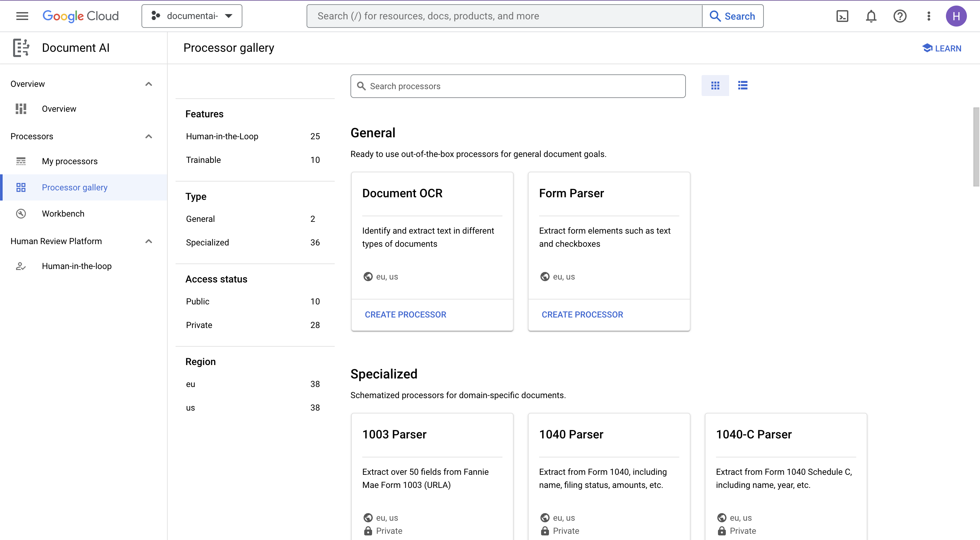
Task: Click the Document AI sidebar icon
Action: [20, 47]
